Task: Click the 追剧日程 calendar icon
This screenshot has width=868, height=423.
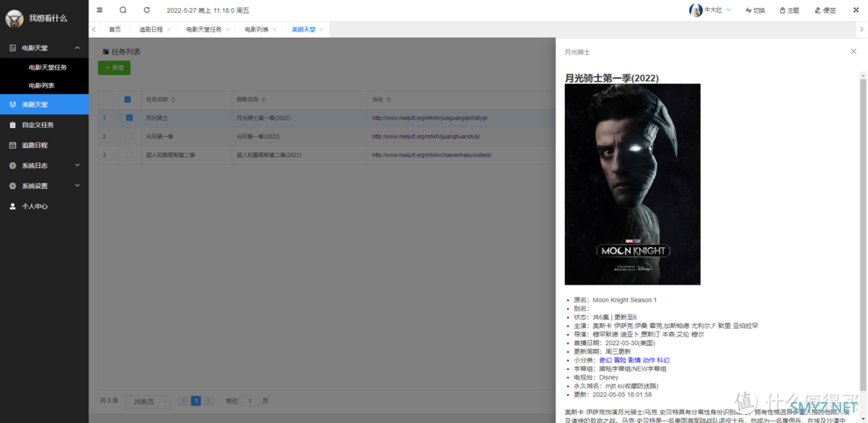Action: click(x=13, y=145)
